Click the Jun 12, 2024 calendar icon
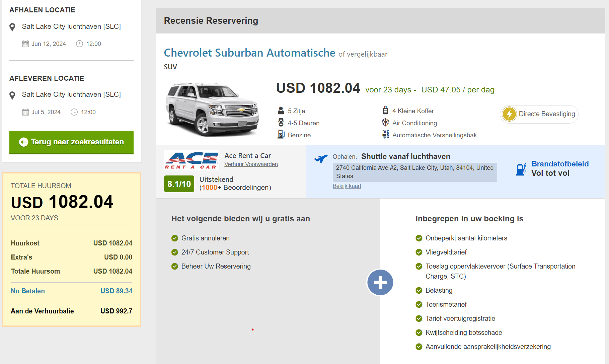Image resolution: width=609 pixels, height=364 pixels. pyautogui.click(x=25, y=44)
